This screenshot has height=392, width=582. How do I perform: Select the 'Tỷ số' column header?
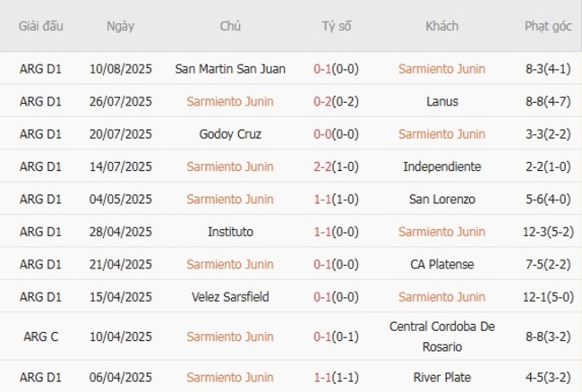337,26
